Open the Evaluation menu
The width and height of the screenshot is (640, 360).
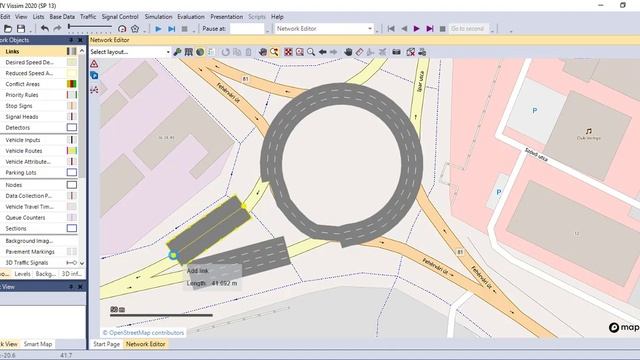coord(191,17)
